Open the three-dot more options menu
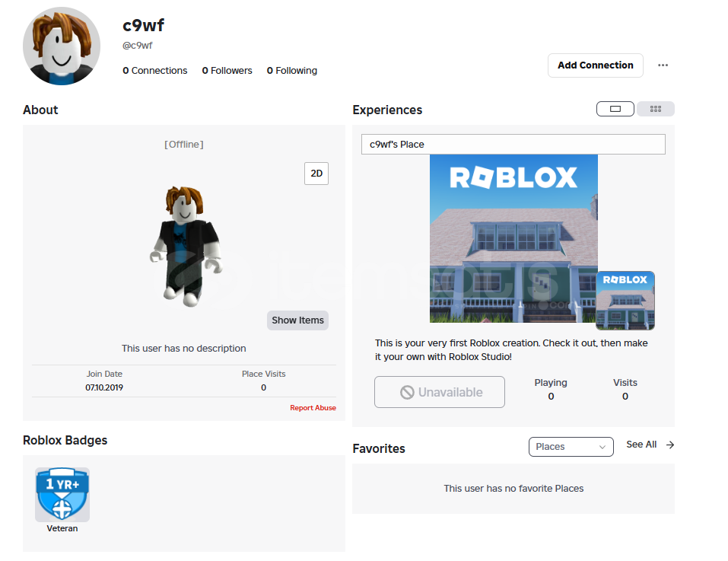 coord(663,65)
